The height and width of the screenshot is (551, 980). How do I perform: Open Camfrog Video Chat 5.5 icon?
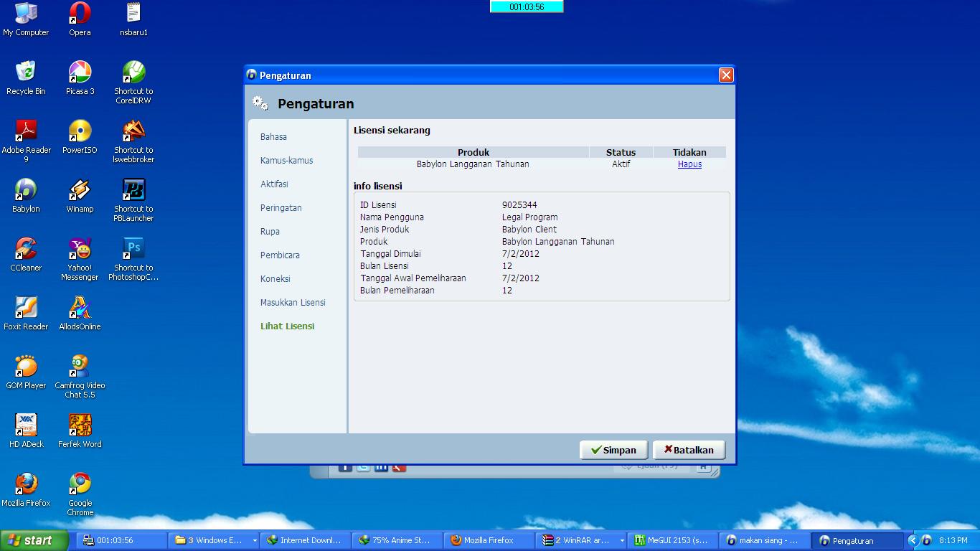(x=80, y=377)
